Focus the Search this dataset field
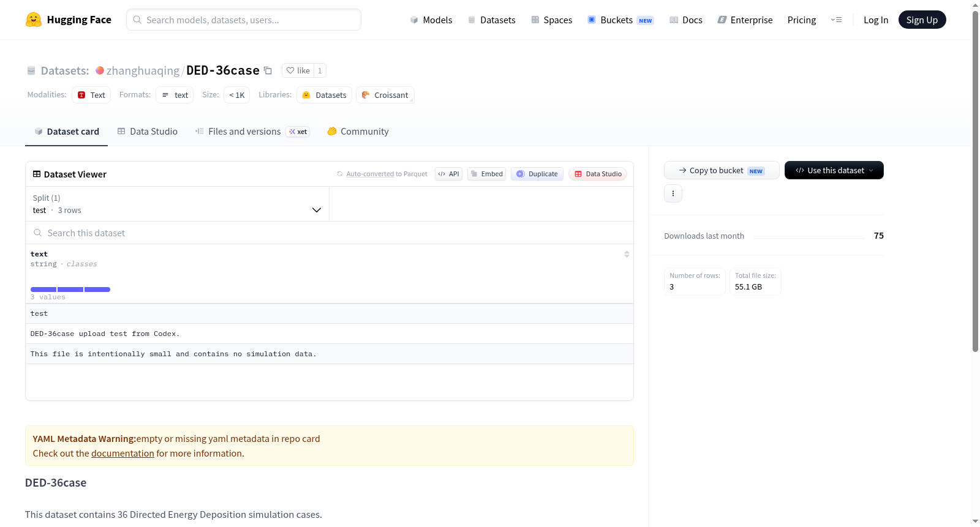The width and height of the screenshot is (980, 527). (x=330, y=233)
